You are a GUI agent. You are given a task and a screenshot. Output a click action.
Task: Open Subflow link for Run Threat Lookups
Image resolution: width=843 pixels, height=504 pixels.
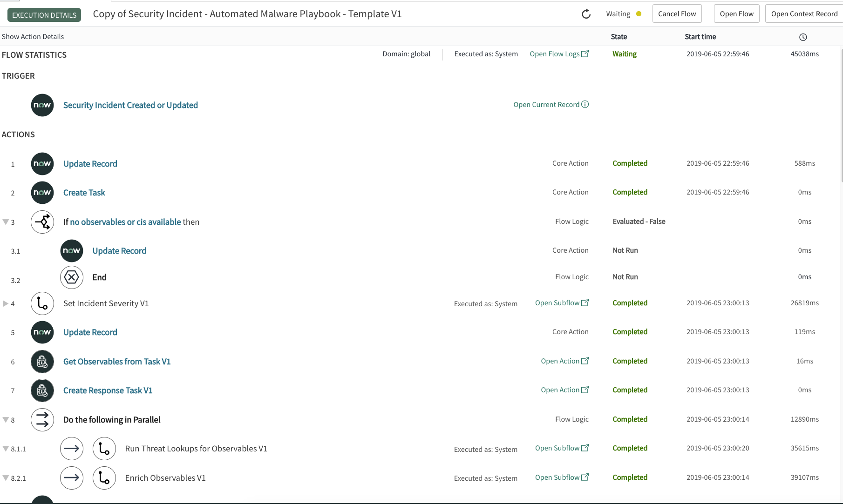(562, 448)
